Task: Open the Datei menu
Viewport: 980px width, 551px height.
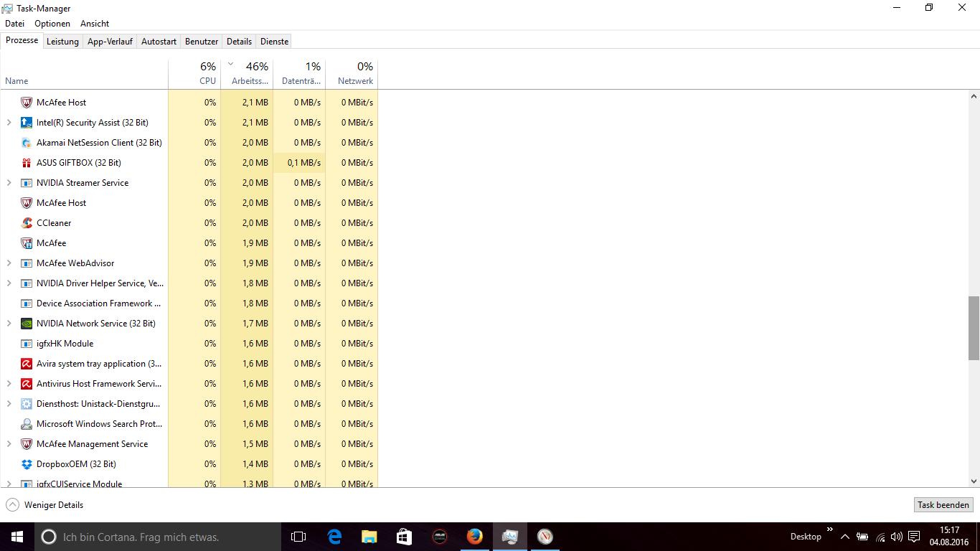Action: coord(14,24)
